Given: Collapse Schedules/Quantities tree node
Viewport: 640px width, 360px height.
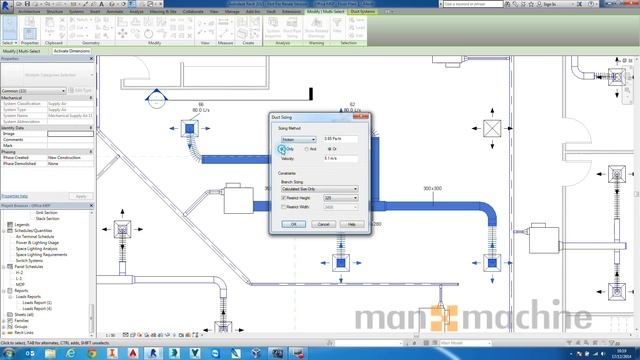Looking at the screenshot, I should [x=4, y=231].
